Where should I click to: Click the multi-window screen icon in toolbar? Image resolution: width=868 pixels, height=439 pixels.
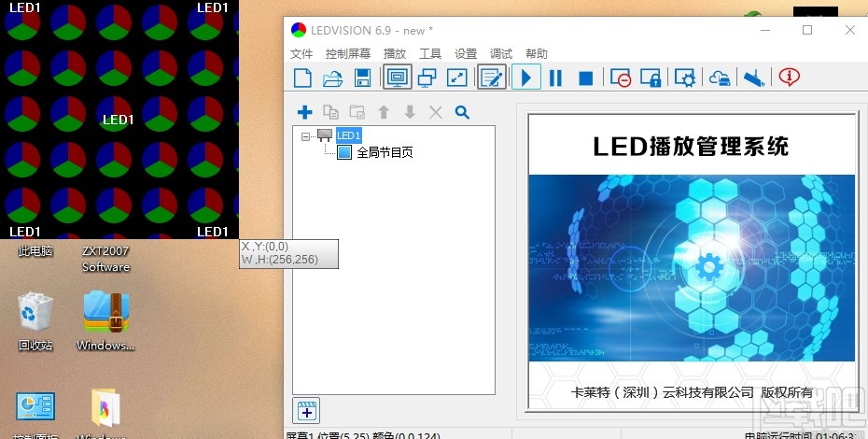click(x=427, y=78)
